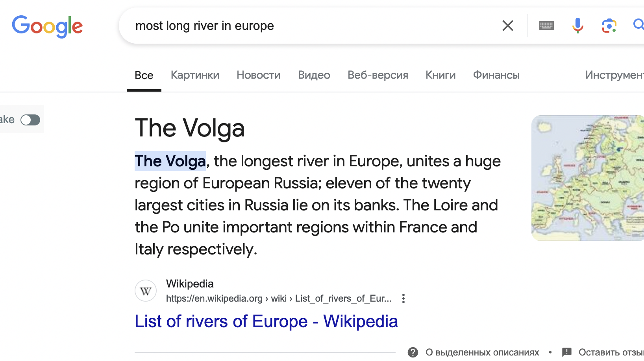The width and height of the screenshot is (644, 361).
Task: Open "List of rivers of Europe - Wikipedia"
Action: pos(266,322)
